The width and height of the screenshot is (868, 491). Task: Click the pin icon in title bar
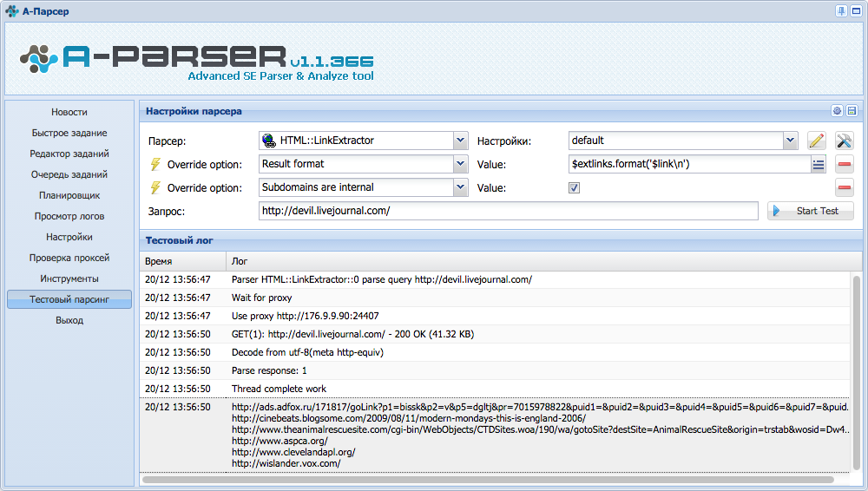841,11
